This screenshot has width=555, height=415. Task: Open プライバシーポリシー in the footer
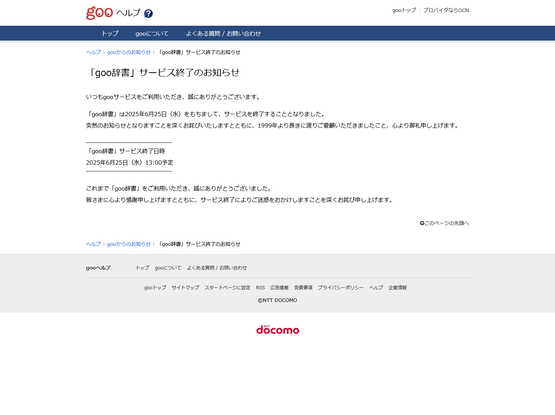pos(341,288)
